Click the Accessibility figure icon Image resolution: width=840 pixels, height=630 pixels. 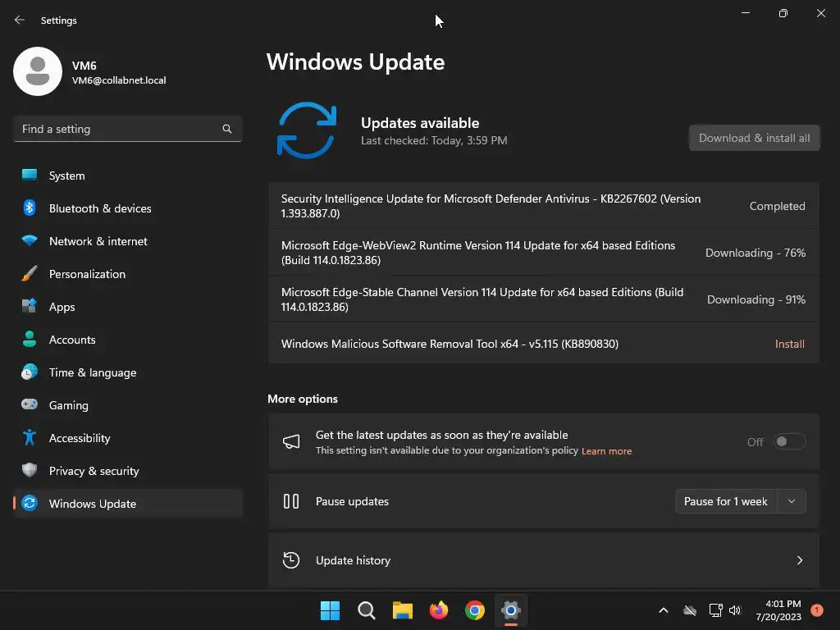point(30,438)
